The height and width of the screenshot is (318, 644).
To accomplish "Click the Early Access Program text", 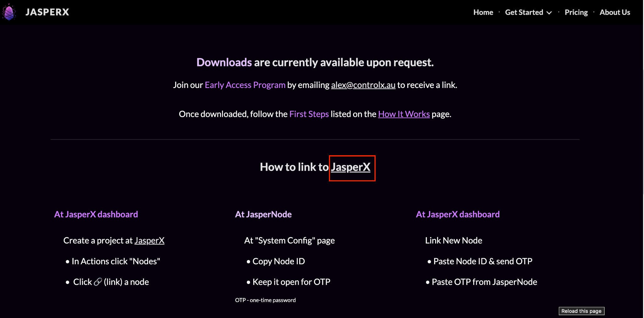I will click(x=245, y=85).
